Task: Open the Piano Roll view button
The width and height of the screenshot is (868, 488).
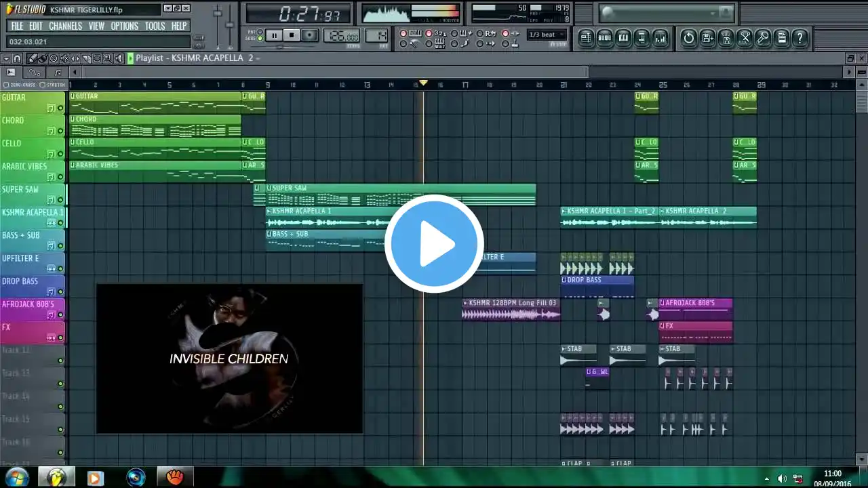Action: coord(623,38)
